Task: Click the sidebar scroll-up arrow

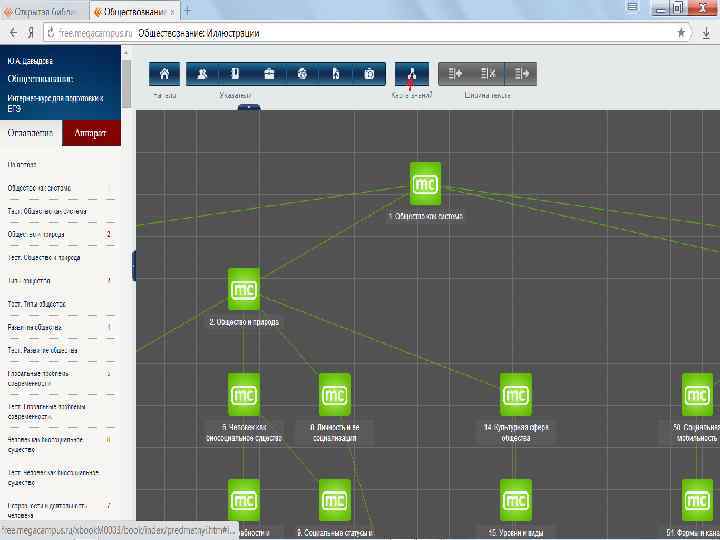Action: point(127,53)
